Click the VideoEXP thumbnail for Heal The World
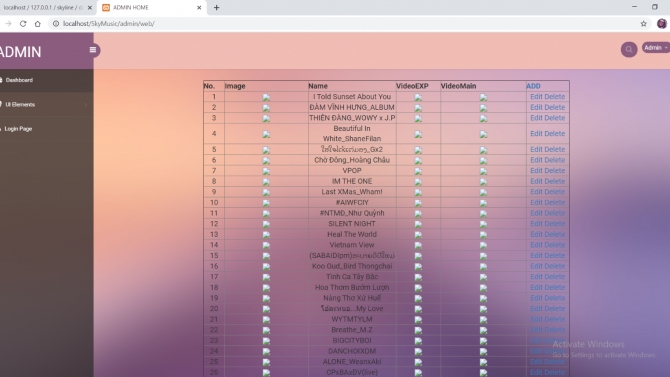 click(418, 235)
